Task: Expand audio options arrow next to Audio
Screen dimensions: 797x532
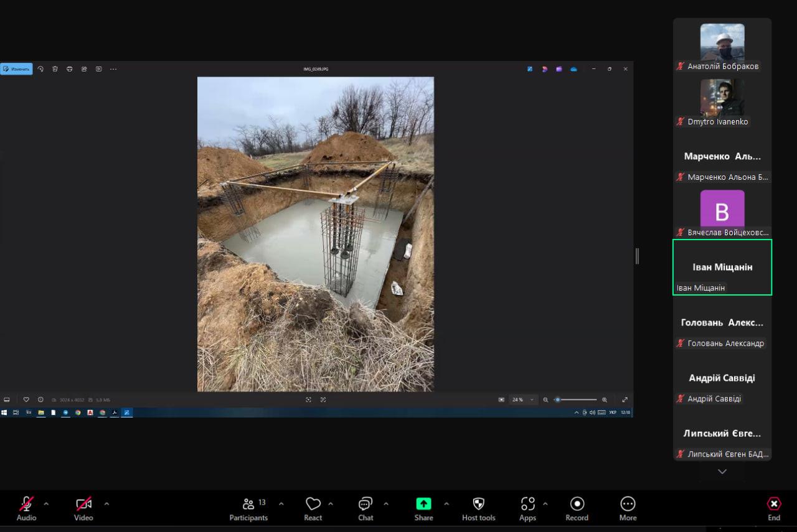Action: (x=46, y=503)
